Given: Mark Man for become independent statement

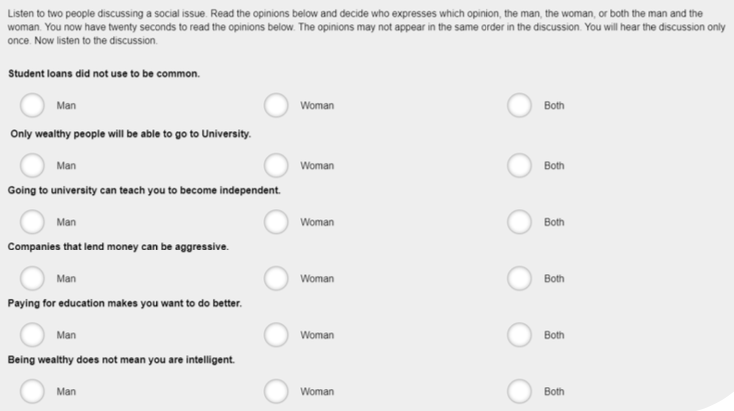Looking at the screenshot, I should (32, 222).
